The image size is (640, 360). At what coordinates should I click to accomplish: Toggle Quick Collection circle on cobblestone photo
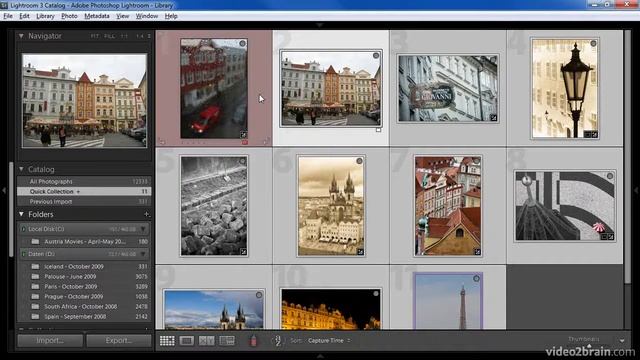pos(242,161)
